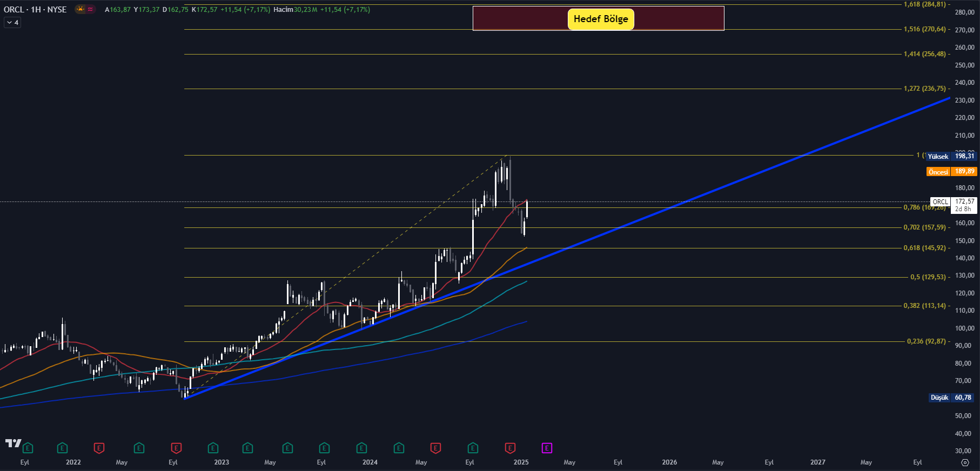The width and height of the screenshot is (980, 471).
Task: Click green earnings marker after May 2023
Action: pyautogui.click(x=287, y=448)
